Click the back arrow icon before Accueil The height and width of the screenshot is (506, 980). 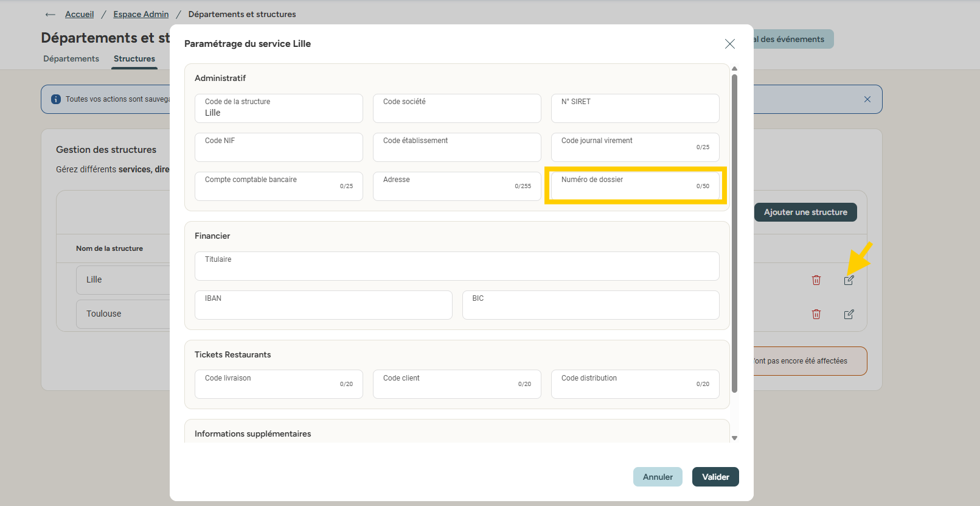pyautogui.click(x=50, y=14)
